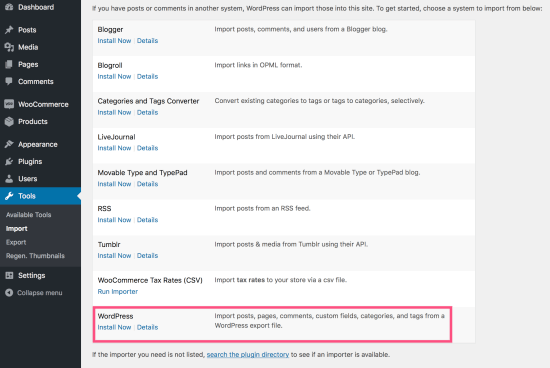Run Importer for WooCommerce Tax Rates
Viewport: 550px width, 368px height.
118,292
